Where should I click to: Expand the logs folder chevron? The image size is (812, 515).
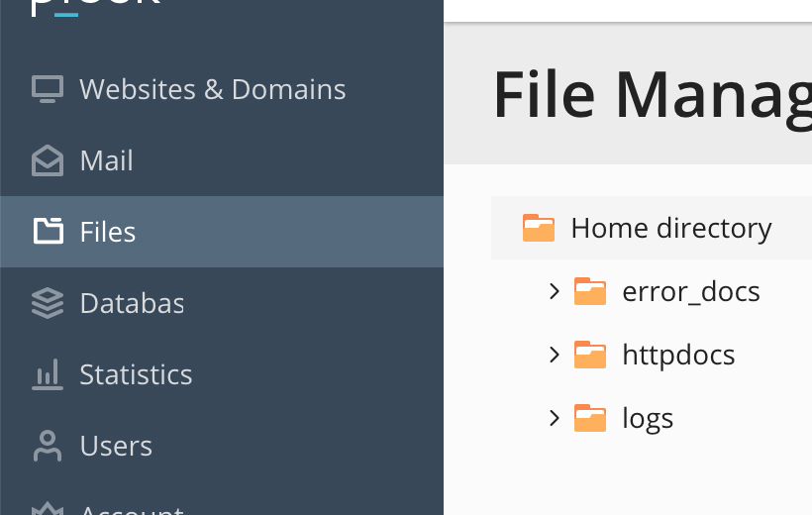coord(555,418)
